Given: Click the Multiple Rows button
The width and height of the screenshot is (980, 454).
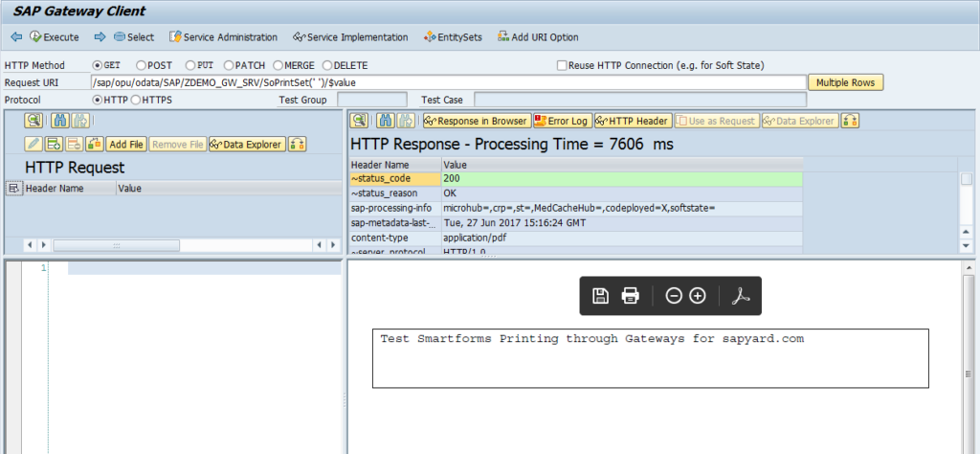Looking at the screenshot, I should (846, 82).
